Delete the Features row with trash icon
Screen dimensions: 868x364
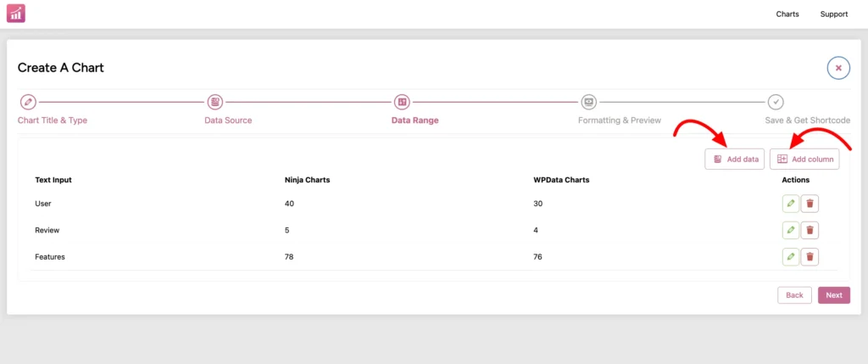[x=810, y=256]
